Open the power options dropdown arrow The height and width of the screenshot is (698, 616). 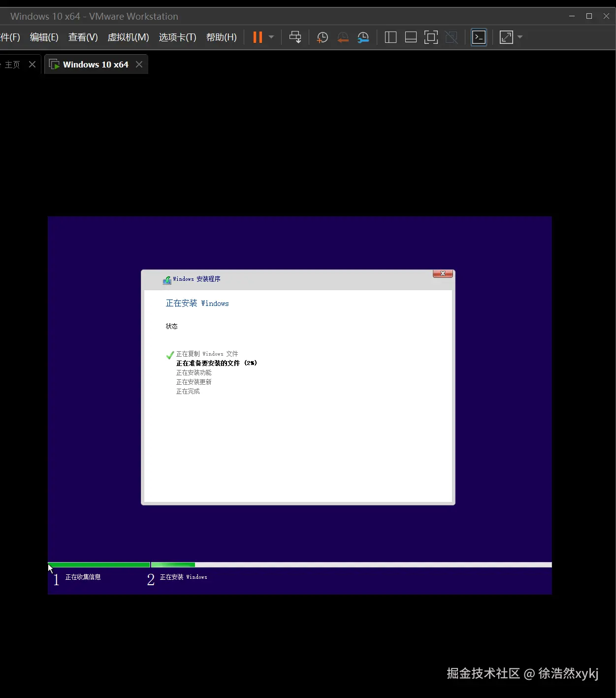[271, 37]
